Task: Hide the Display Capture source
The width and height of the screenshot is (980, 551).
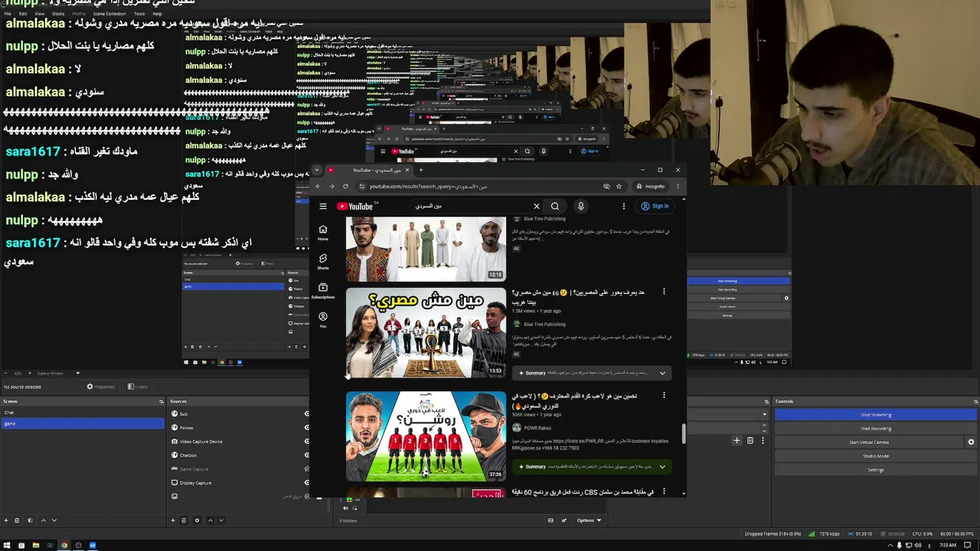Action: coord(307,483)
